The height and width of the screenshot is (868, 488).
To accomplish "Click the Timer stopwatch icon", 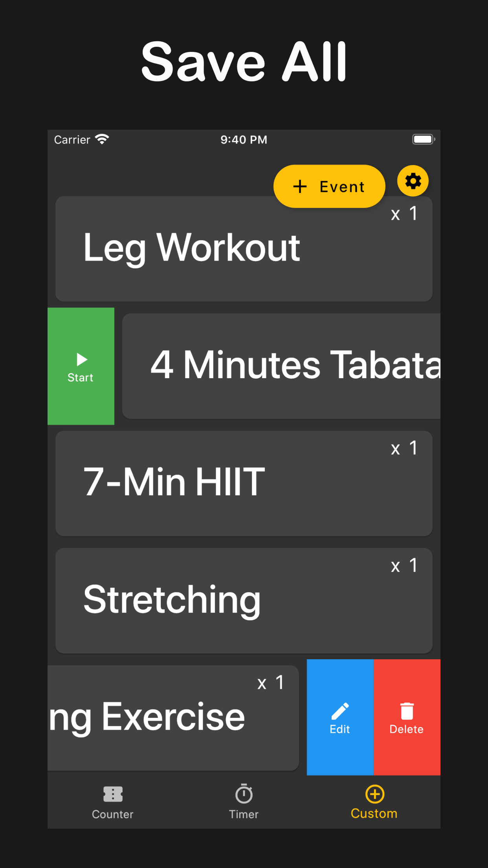I will pyautogui.click(x=244, y=794).
